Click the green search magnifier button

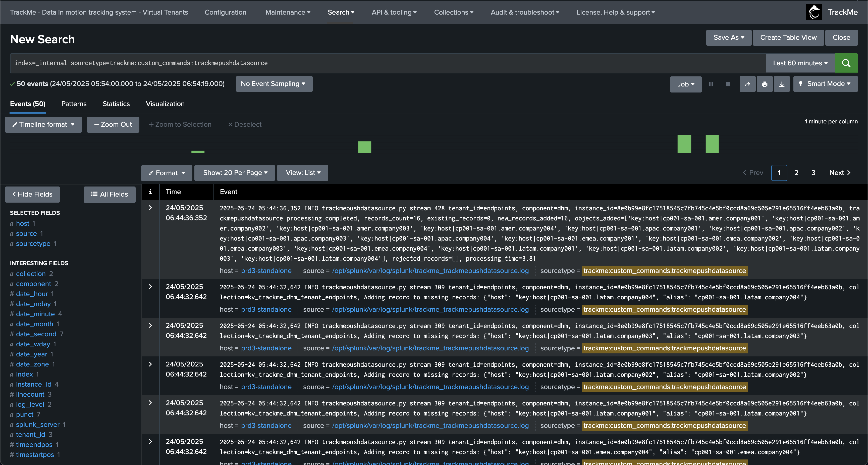846,63
